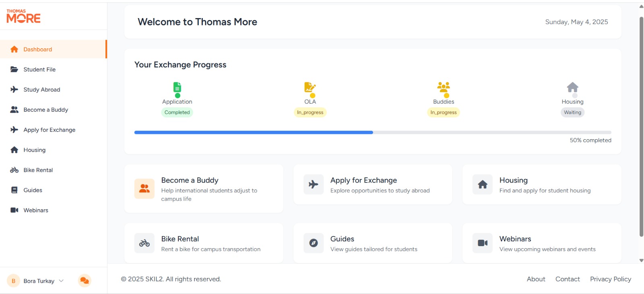Screen dimensions: 644x294
Task: Click the green Application document icon
Action: [x=177, y=87]
